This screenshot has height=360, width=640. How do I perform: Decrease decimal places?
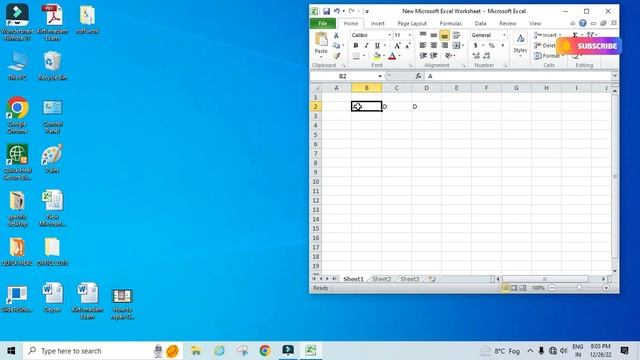click(487, 56)
